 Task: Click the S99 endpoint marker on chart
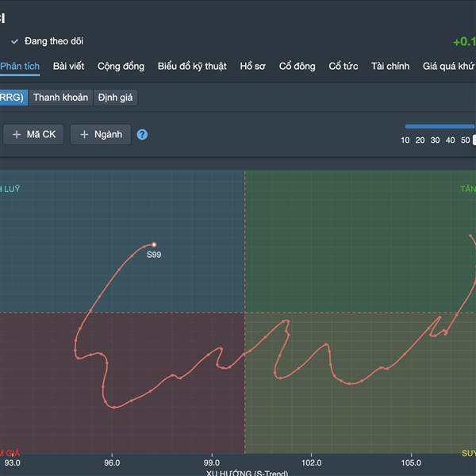pyautogui.click(x=154, y=244)
